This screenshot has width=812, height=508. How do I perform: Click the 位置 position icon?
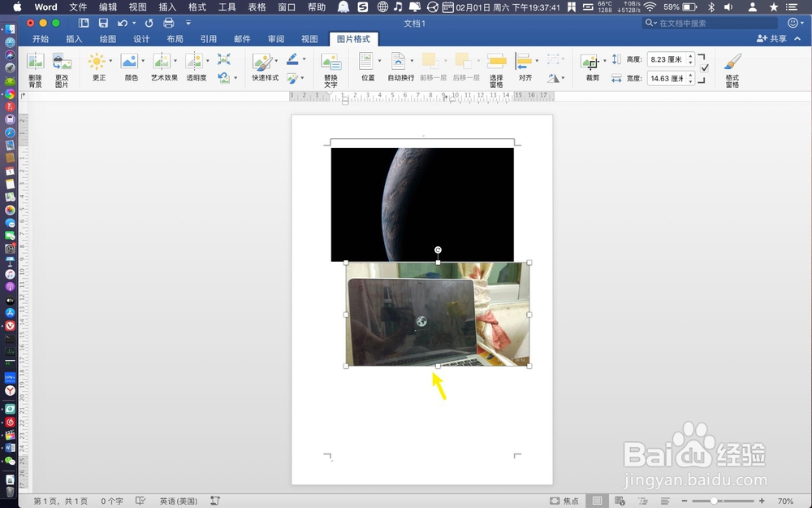[366, 61]
